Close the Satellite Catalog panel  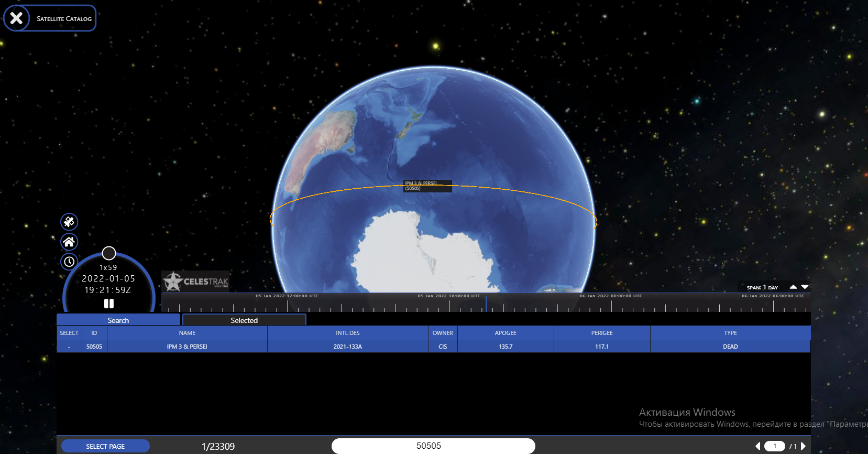(x=16, y=18)
